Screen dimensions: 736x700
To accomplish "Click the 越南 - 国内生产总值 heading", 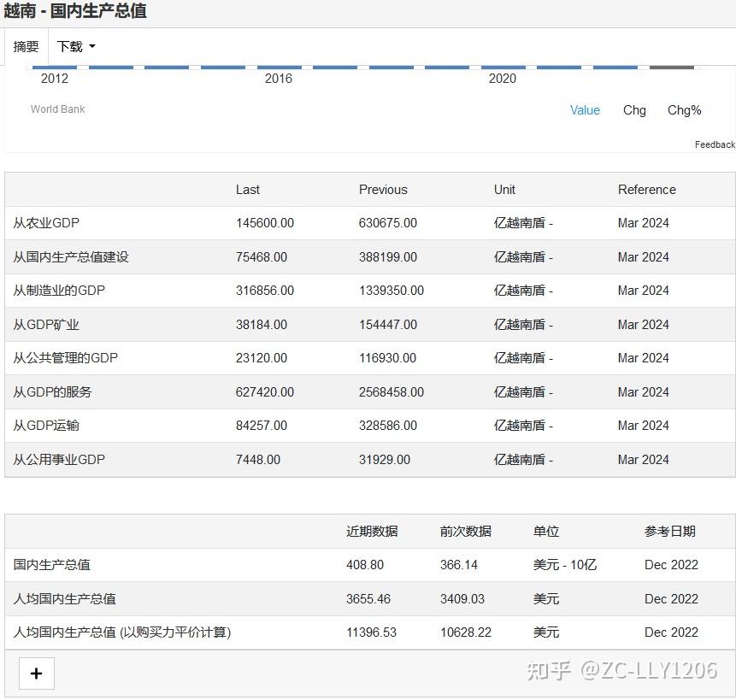I will pos(75,10).
